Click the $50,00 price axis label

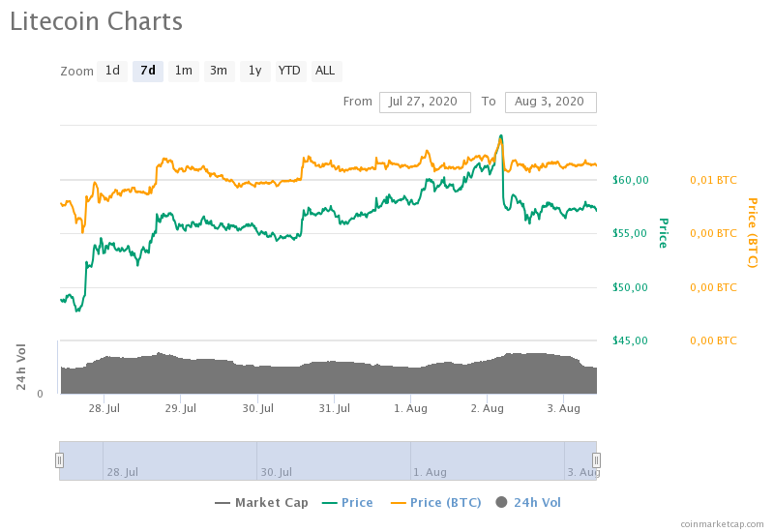(x=630, y=287)
